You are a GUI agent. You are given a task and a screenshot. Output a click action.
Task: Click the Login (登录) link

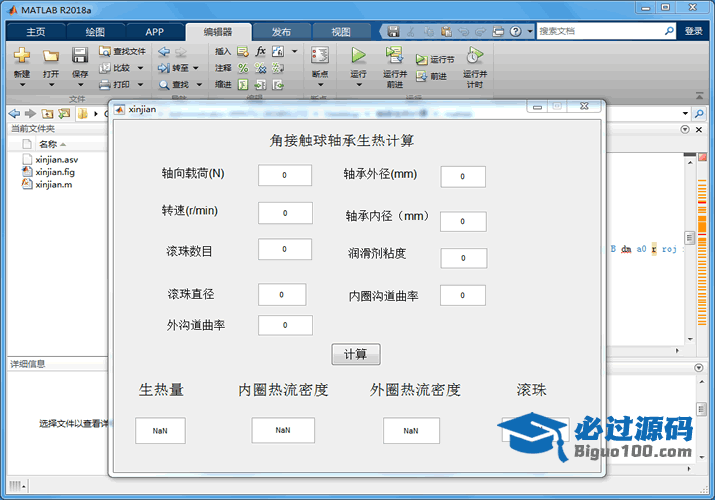694,31
